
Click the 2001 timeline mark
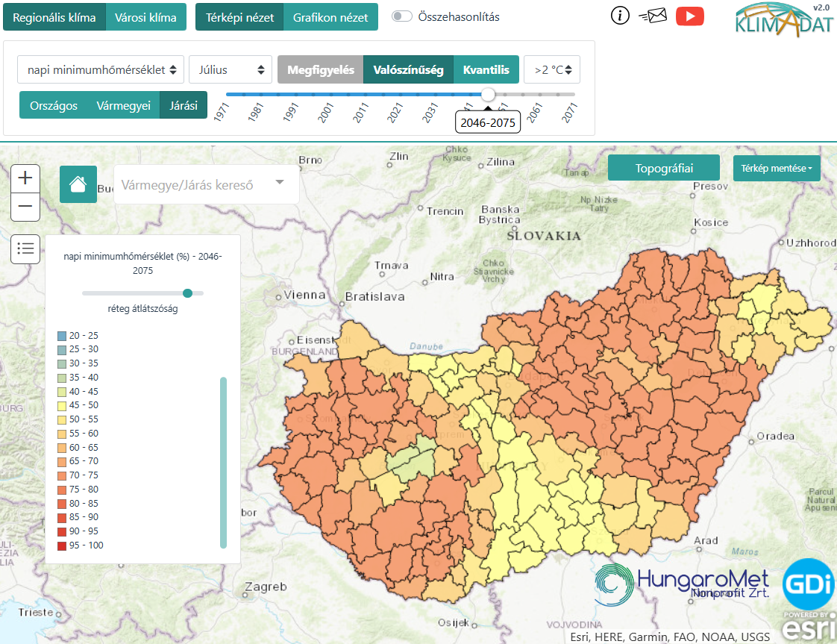pos(325,112)
